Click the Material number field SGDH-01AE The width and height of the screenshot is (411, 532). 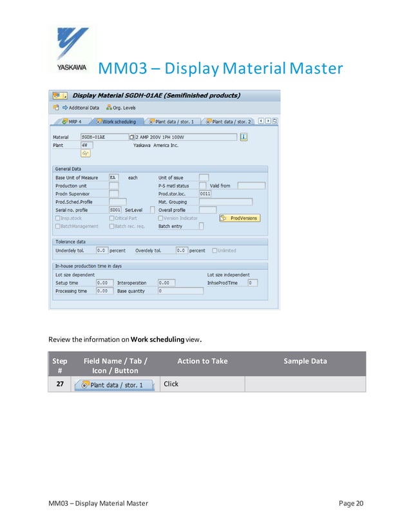[x=104, y=137]
